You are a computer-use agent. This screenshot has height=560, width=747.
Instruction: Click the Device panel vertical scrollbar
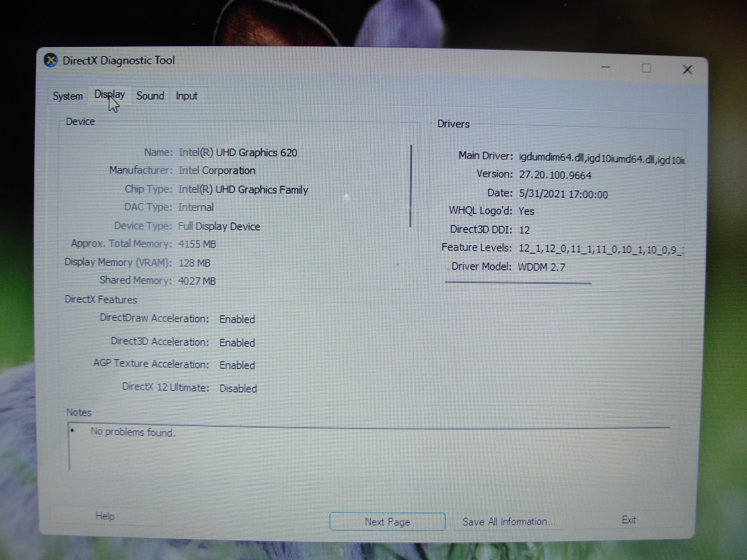pos(411,186)
